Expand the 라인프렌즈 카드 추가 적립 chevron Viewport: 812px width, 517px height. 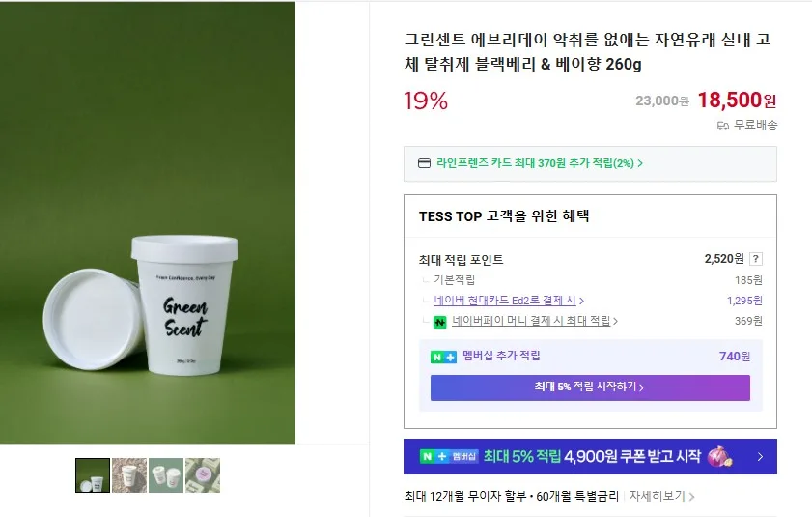640,163
